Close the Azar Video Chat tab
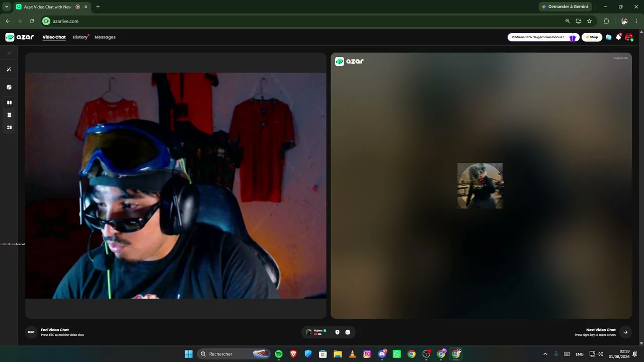Screen dimensions: 644x362 coord(86,7)
